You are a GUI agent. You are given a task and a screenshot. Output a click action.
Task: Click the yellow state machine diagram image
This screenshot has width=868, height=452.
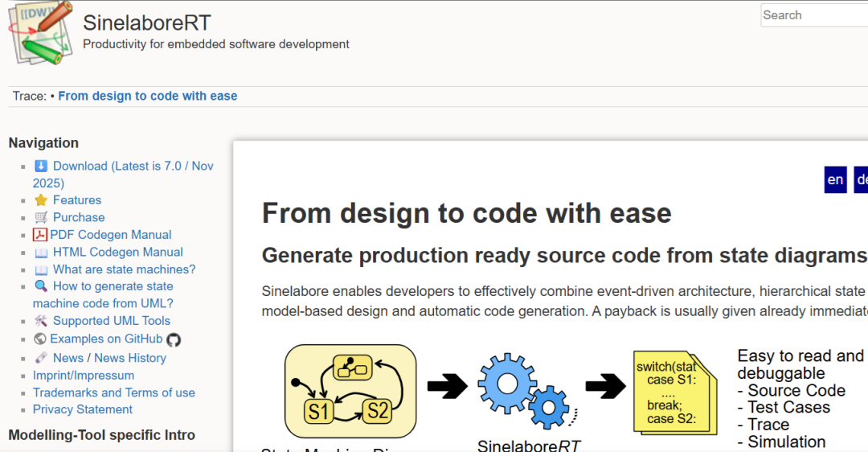tap(350, 391)
